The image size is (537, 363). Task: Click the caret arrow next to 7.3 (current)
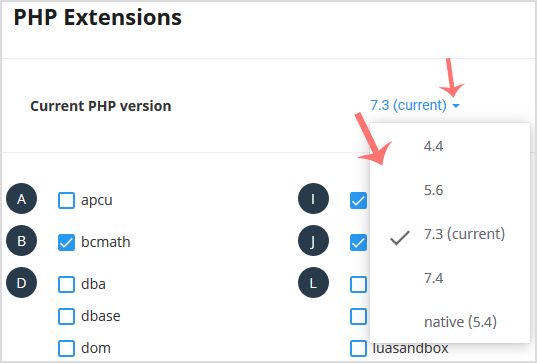point(455,106)
